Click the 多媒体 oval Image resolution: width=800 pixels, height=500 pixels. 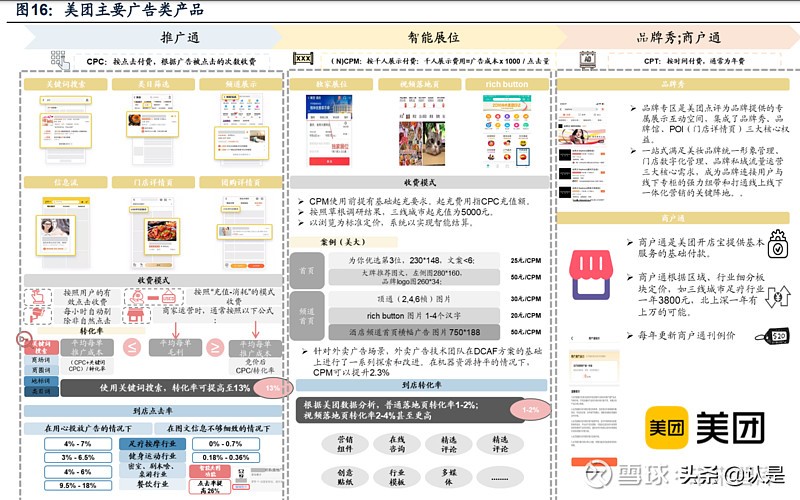[448, 478]
